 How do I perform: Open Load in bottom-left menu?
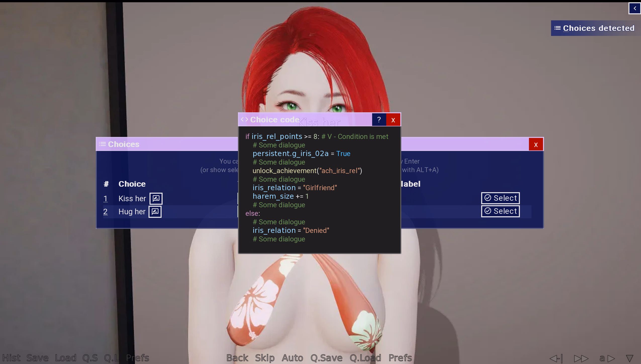point(66,358)
